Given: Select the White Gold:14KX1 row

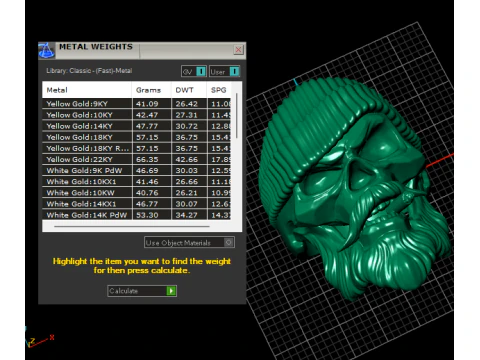Looking at the screenshot, I should pyautogui.click(x=137, y=204).
